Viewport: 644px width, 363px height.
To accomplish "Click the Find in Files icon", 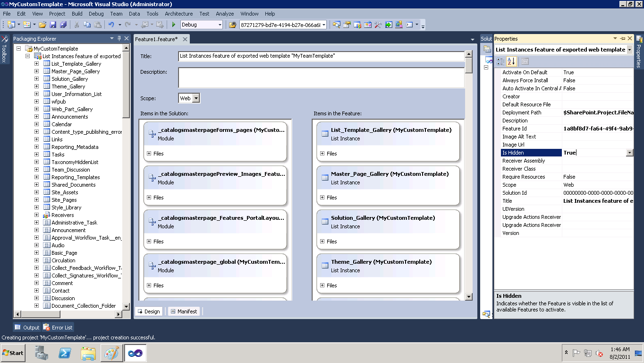I will coord(232,25).
